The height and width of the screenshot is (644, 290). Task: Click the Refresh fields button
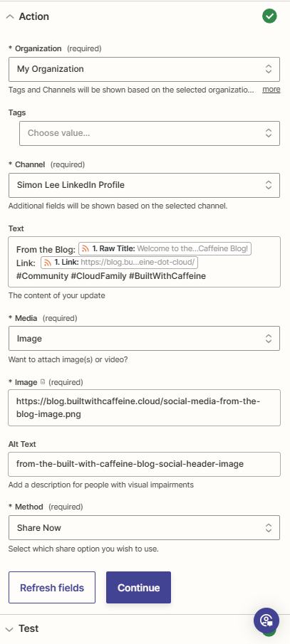tap(52, 588)
